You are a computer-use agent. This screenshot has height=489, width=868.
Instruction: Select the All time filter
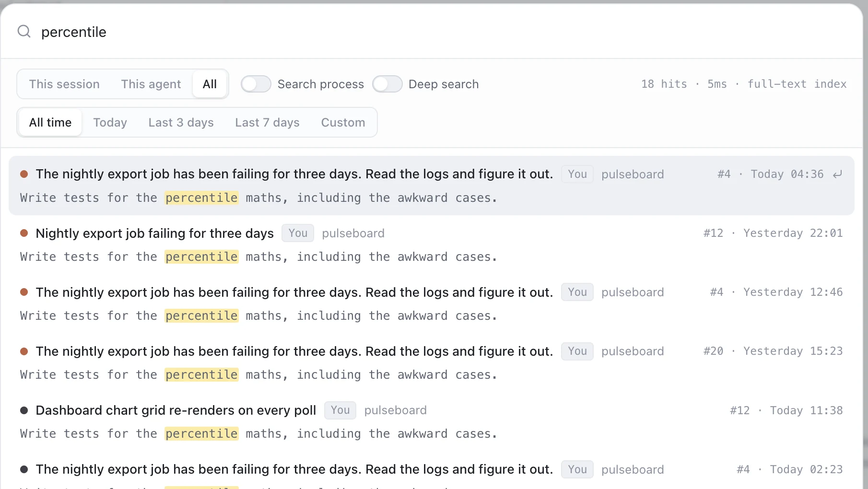point(50,123)
